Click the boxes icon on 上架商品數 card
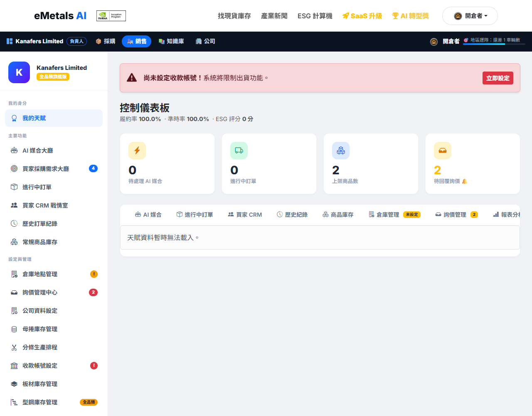The width and height of the screenshot is (532, 416). 341,151
